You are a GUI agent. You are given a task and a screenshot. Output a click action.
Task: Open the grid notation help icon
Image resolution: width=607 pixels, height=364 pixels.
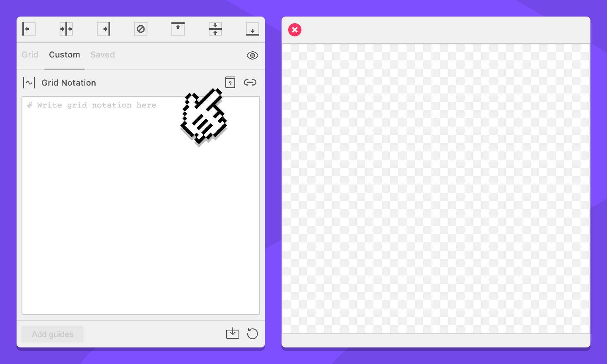(230, 82)
